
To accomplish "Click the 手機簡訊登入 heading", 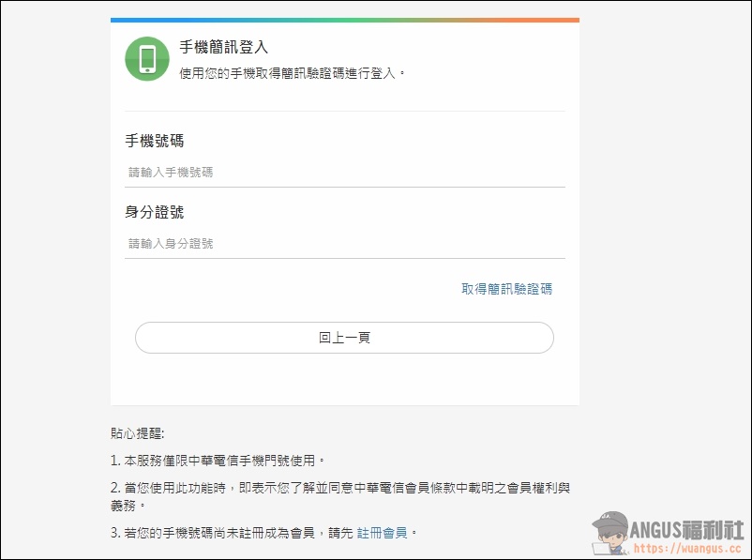I will [x=224, y=47].
